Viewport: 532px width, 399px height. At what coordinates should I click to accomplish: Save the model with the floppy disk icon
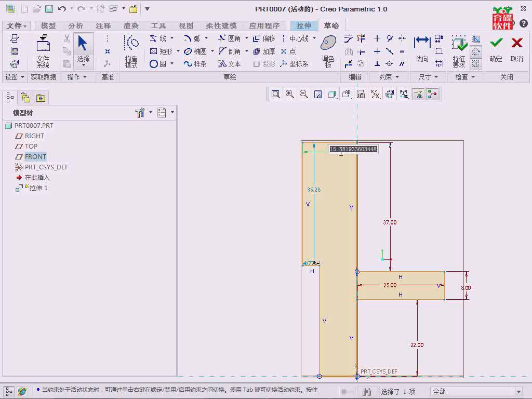pos(49,9)
